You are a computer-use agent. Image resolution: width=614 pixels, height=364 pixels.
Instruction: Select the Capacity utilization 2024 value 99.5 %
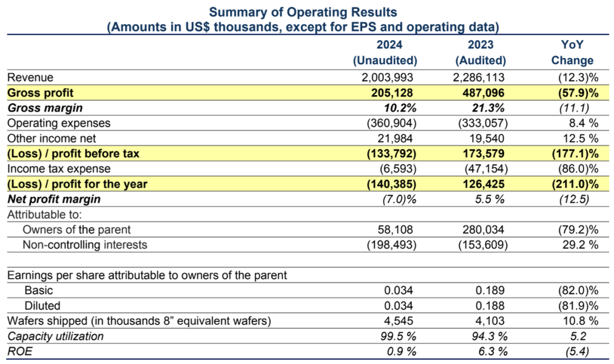[398, 336]
